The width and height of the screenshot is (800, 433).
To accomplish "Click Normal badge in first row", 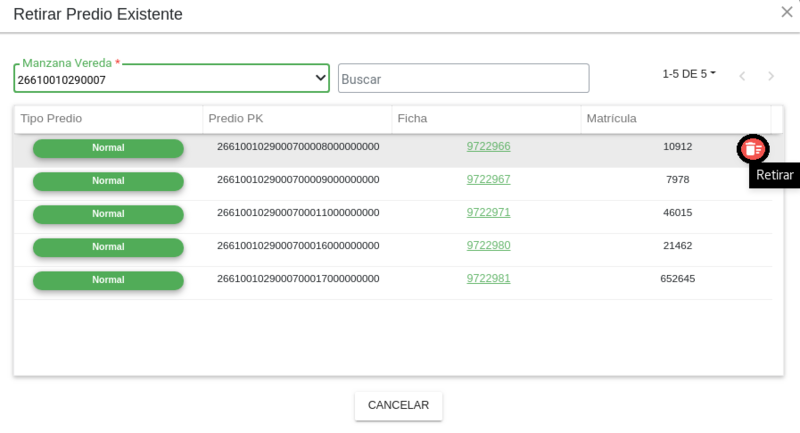I will click(108, 148).
